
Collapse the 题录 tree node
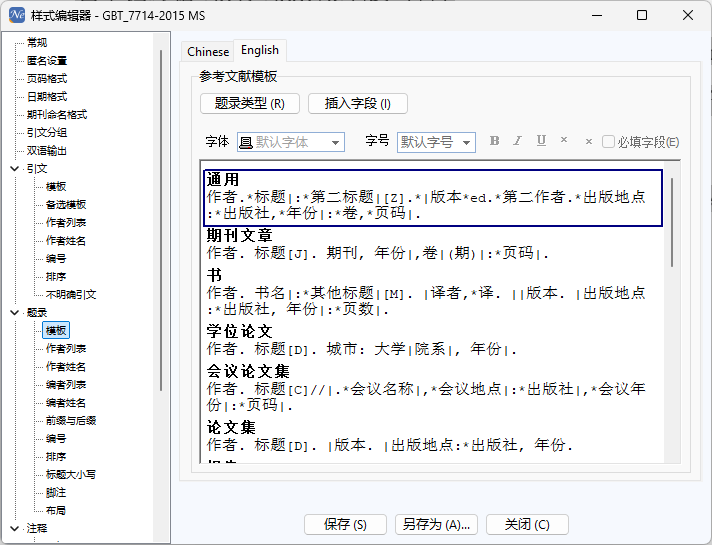click(x=15, y=312)
